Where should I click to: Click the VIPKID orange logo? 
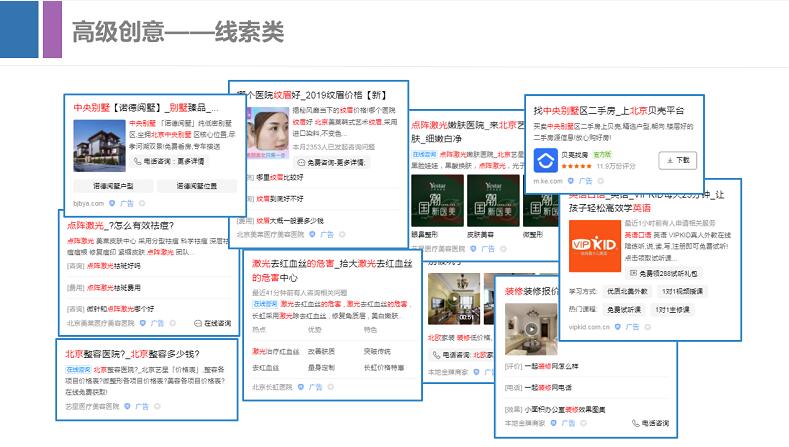pos(593,244)
